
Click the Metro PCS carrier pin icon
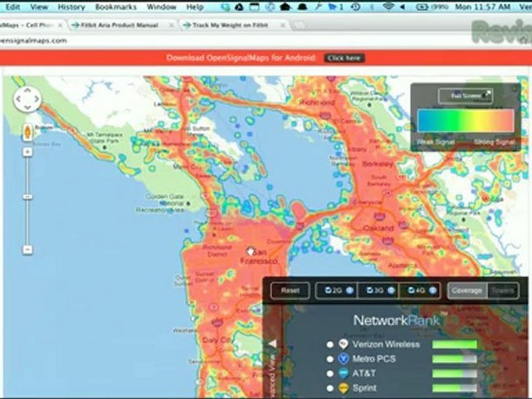click(344, 359)
